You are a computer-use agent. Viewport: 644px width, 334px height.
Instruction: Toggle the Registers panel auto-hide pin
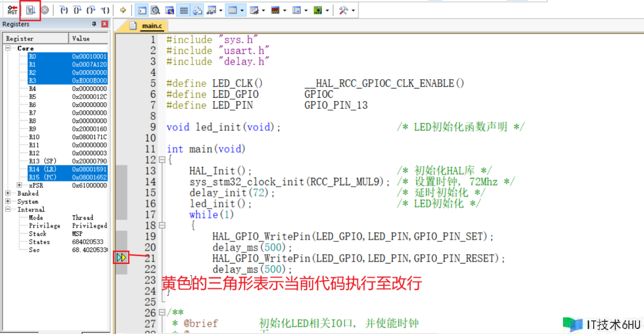[94, 24]
